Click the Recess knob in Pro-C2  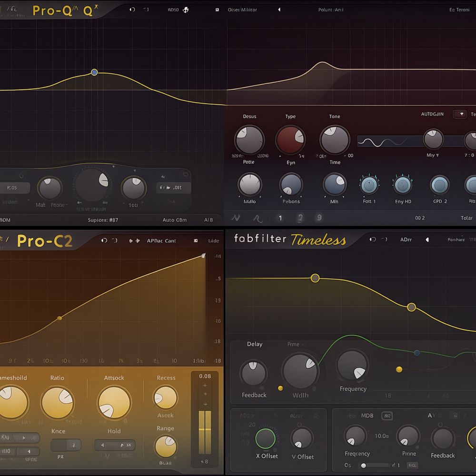pos(166,397)
